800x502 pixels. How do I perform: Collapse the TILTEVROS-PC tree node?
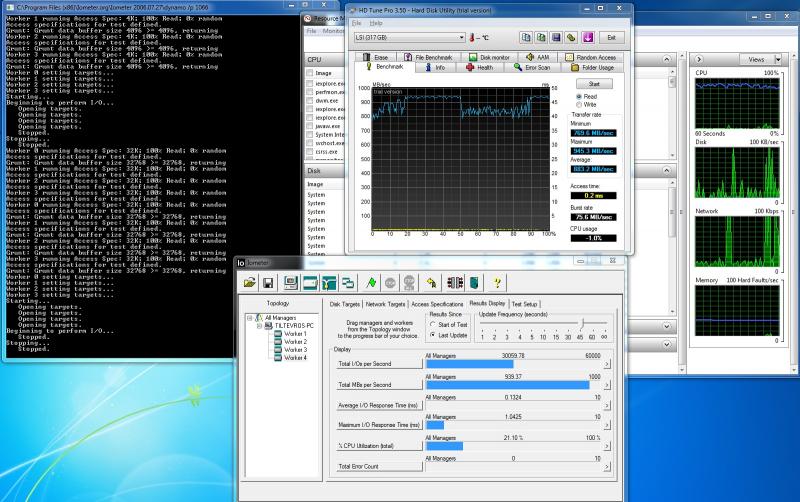pos(259,325)
